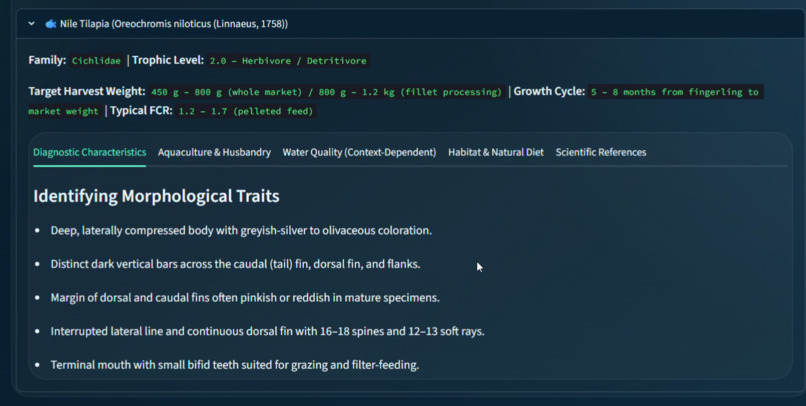Screen dimensions: 806x406
Task: Click the bullet about dark vertical bars
Action: coord(235,264)
